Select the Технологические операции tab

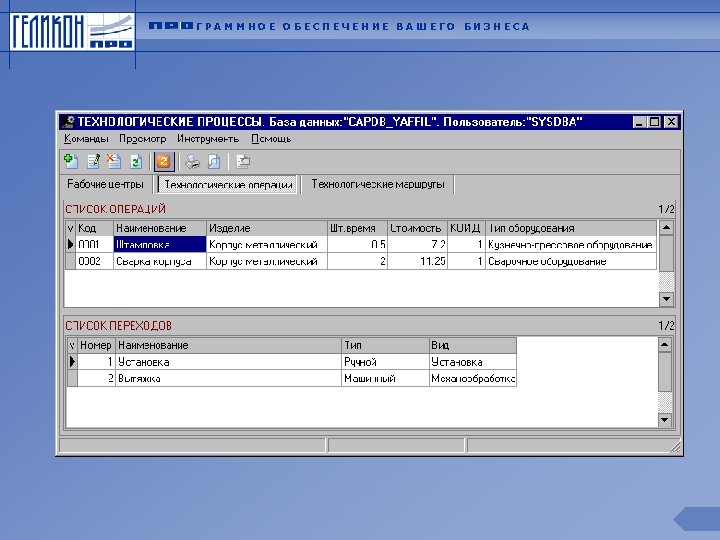[228, 185]
